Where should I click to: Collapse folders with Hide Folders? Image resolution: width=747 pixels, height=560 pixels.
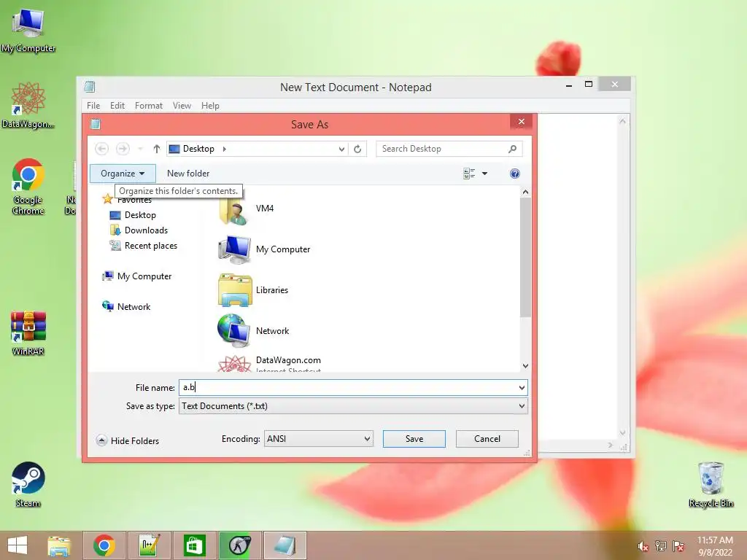click(x=128, y=440)
